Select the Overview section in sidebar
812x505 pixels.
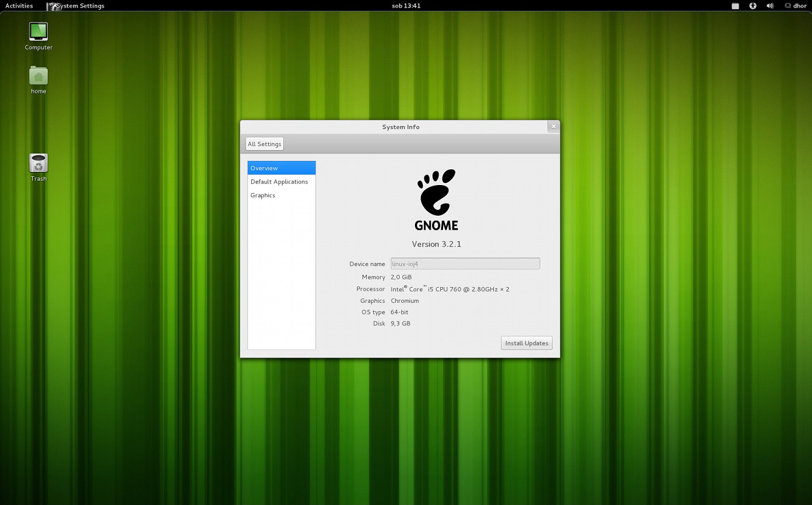click(x=281, y=168)
